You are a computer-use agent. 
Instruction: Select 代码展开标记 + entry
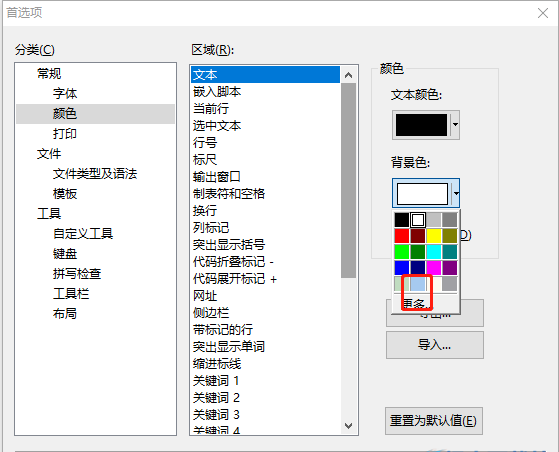tap(265, 279)
